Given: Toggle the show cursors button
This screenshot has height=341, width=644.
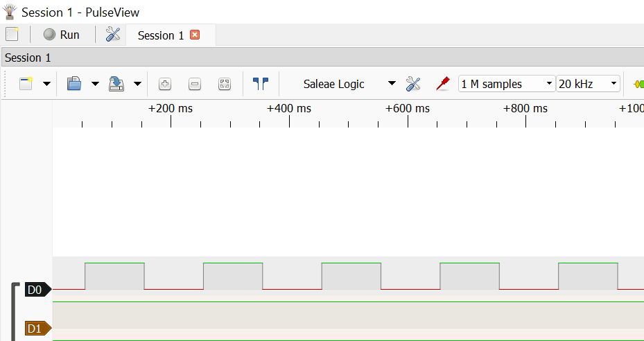Looking at the screenshot, I should 261,84.
